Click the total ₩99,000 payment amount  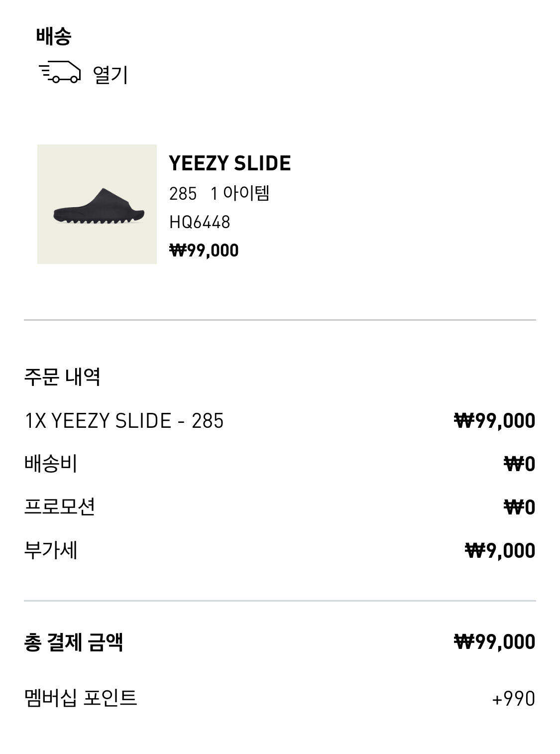494,642
